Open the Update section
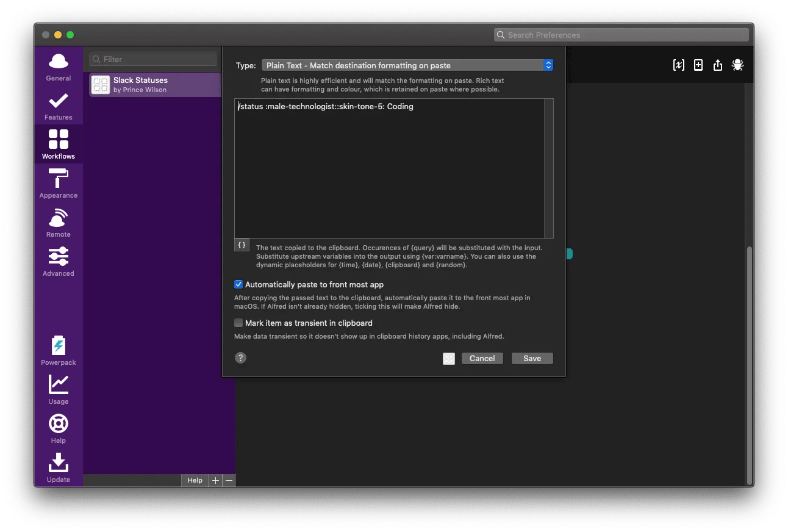Viewport: 788px width, 532px height. click(x=59, y=469)
